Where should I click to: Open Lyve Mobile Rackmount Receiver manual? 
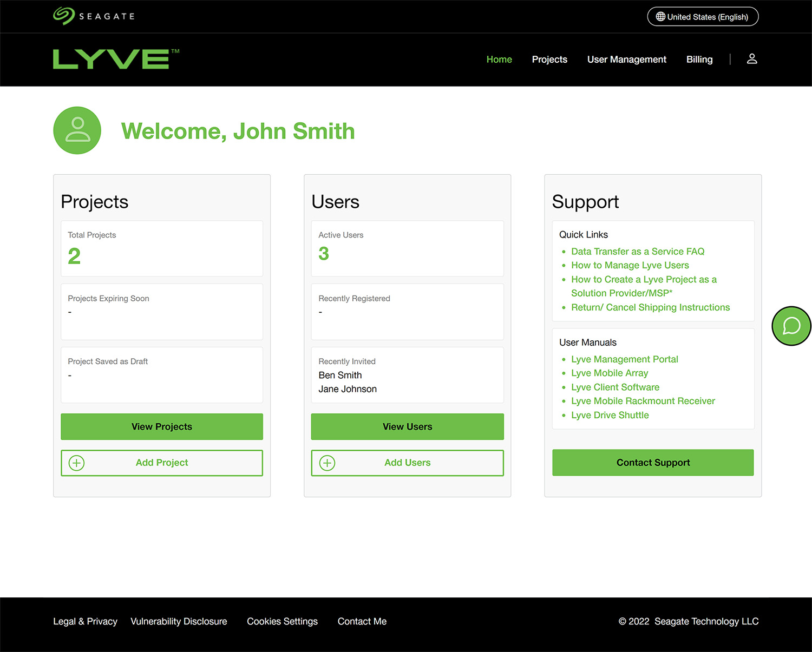point(643,401)
